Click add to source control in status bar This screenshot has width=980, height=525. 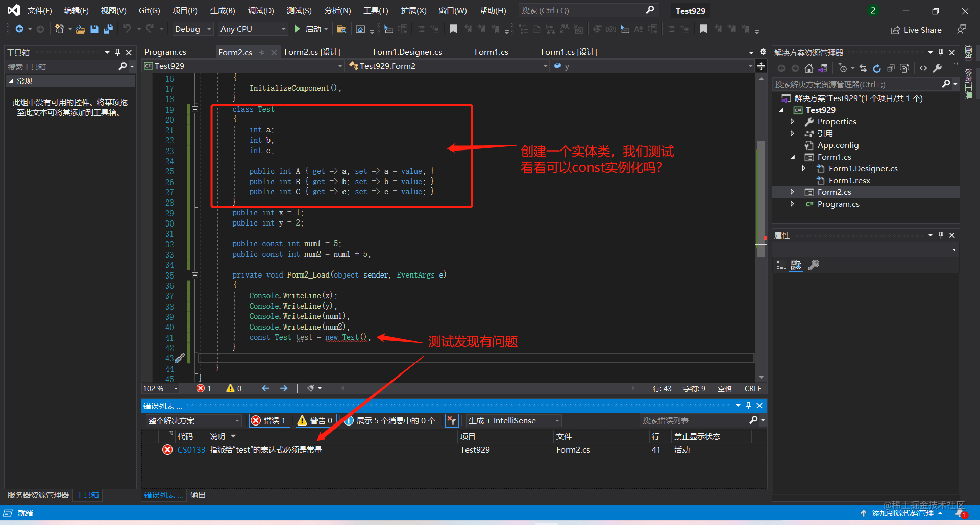[901, 513]
